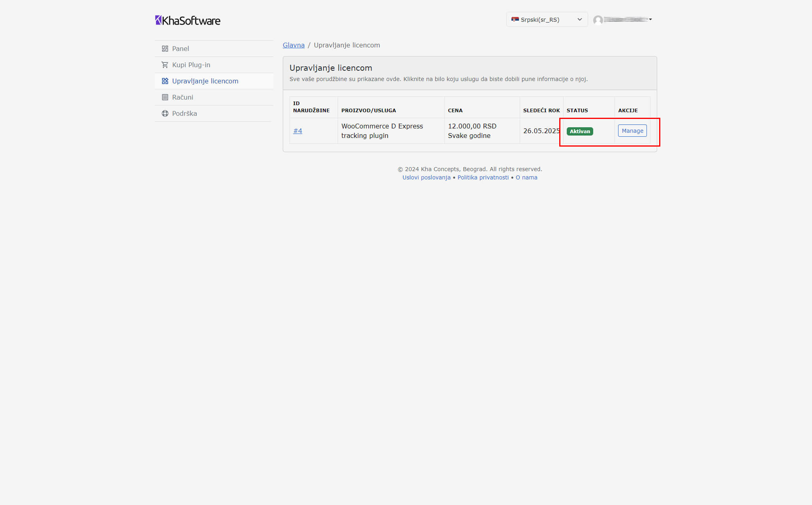This screenshot has width=812, height=505.
Task: Expand the user account menu caret
Action: [x=650, y=19]
